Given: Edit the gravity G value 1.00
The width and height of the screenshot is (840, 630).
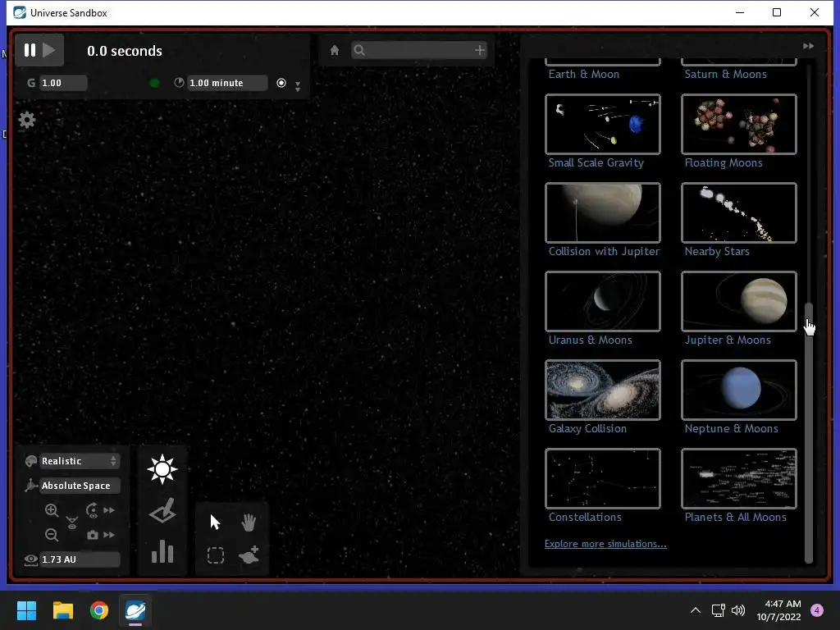Looking at the screenshot, I should click(x=62, y=83).
